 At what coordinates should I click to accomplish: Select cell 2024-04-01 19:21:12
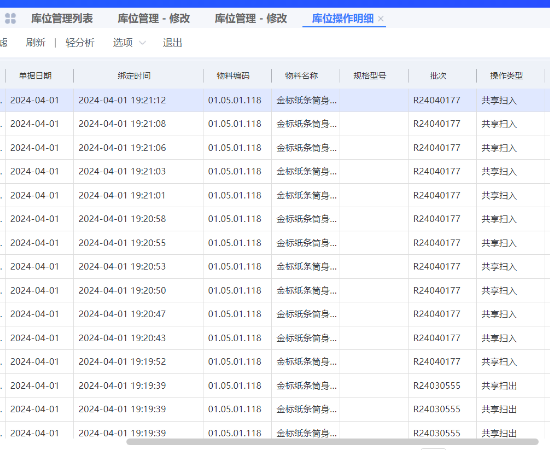tap(122, 100)
